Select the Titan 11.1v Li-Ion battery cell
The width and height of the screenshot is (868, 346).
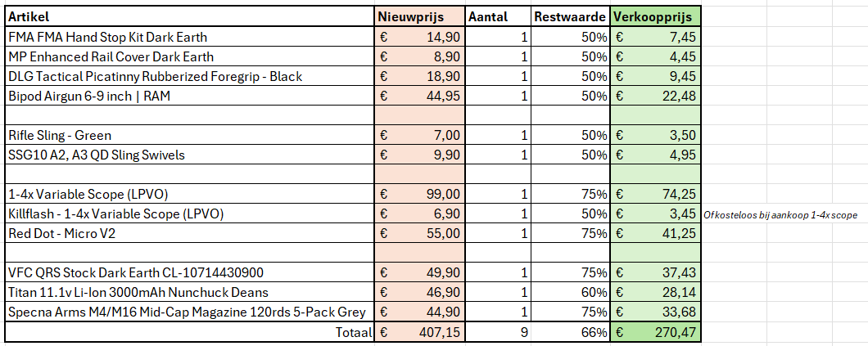coord(188,292)
